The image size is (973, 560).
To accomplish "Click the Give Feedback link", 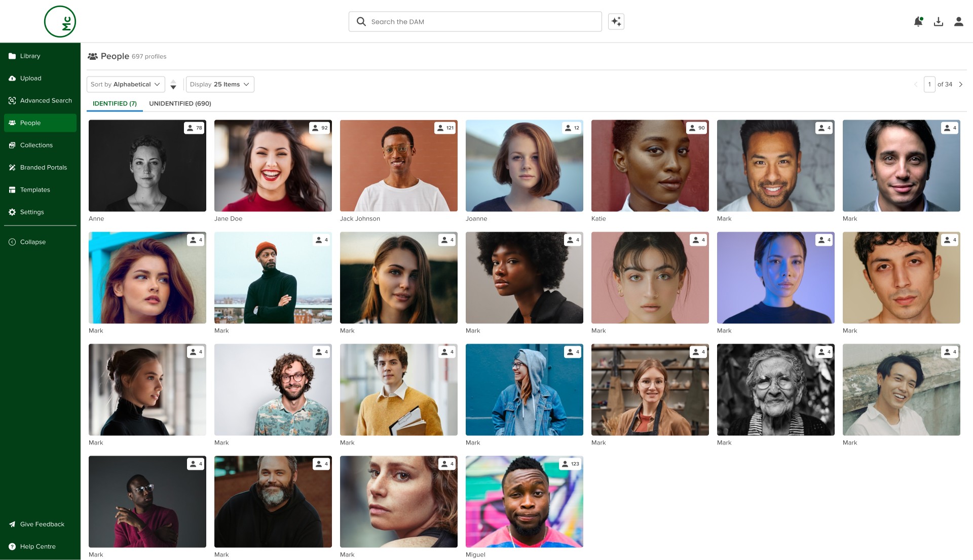I will click(x=42, y=524).
